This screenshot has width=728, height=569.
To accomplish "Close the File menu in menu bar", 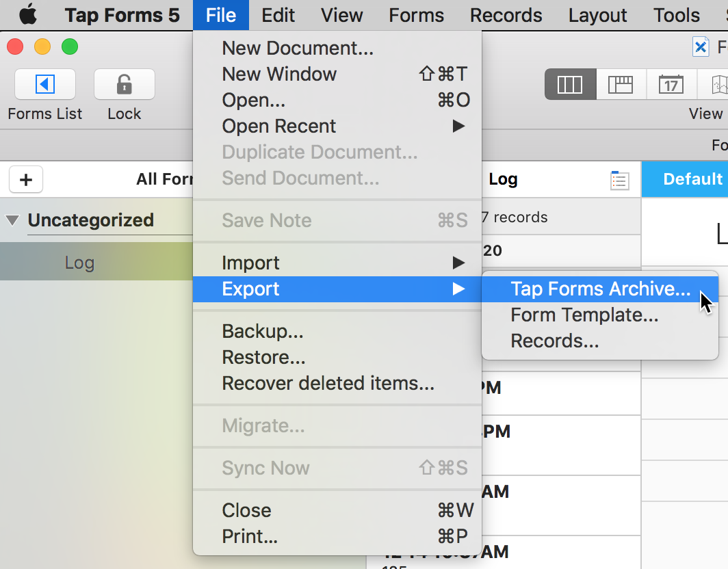I will (x=221, y=15).
